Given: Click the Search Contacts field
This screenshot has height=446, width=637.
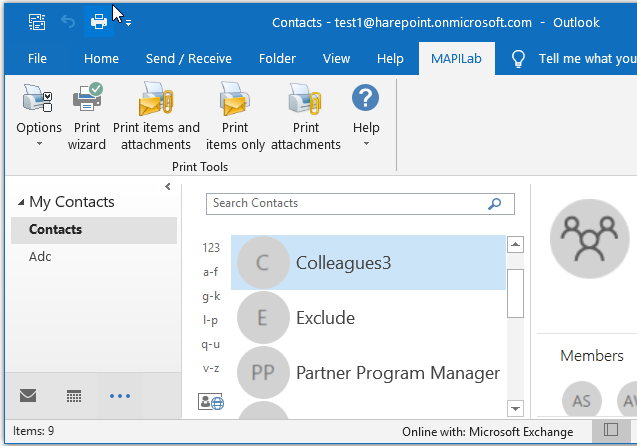Looking at the screenshot, I should click(360, 204).
